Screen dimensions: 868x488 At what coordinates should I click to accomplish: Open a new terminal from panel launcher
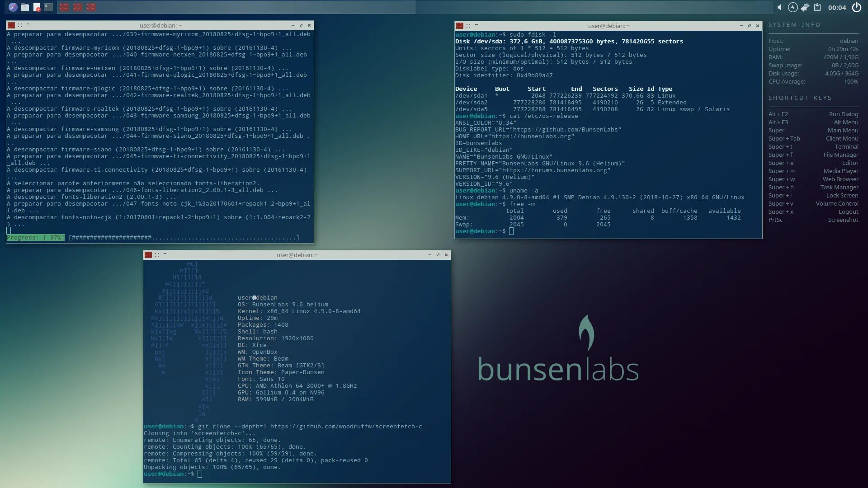48,7
